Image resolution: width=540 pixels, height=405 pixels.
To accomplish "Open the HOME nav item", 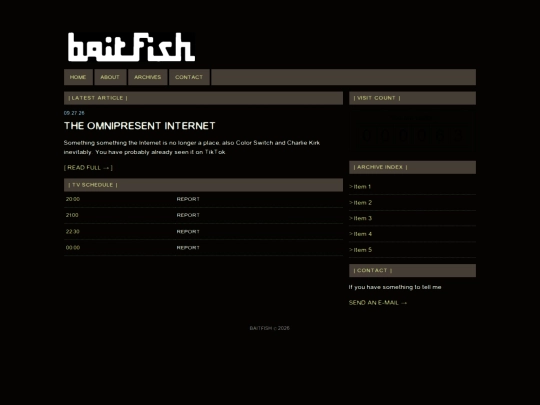I will pos(78,77).
